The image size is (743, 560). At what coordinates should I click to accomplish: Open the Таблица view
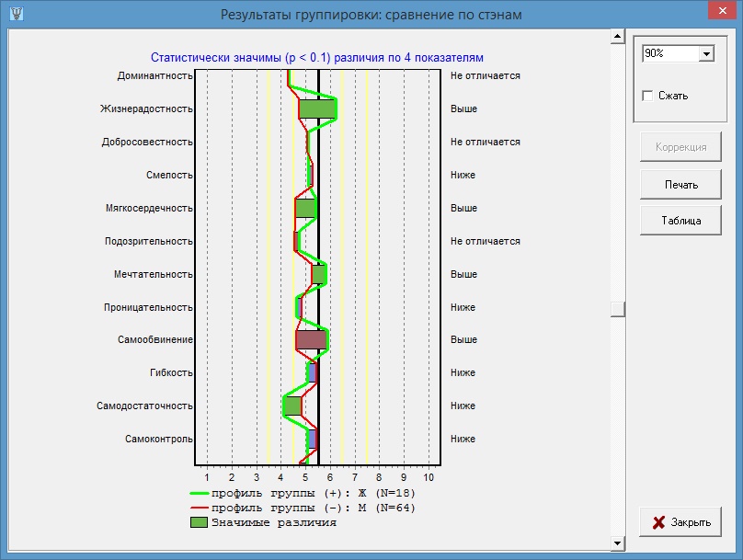[x=680, y=221]
